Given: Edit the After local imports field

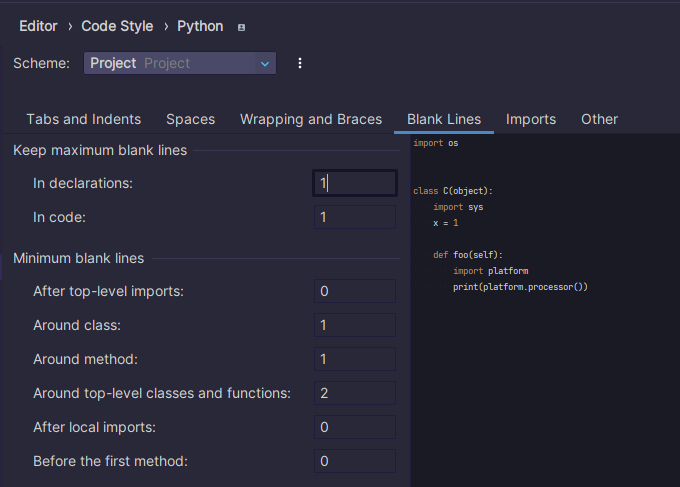Looking at the screenshot, I should [x=355, y=427].
